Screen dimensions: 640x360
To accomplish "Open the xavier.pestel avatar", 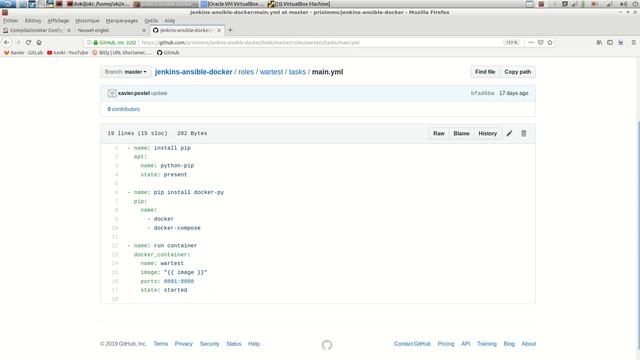I will (x=112, y=93).
